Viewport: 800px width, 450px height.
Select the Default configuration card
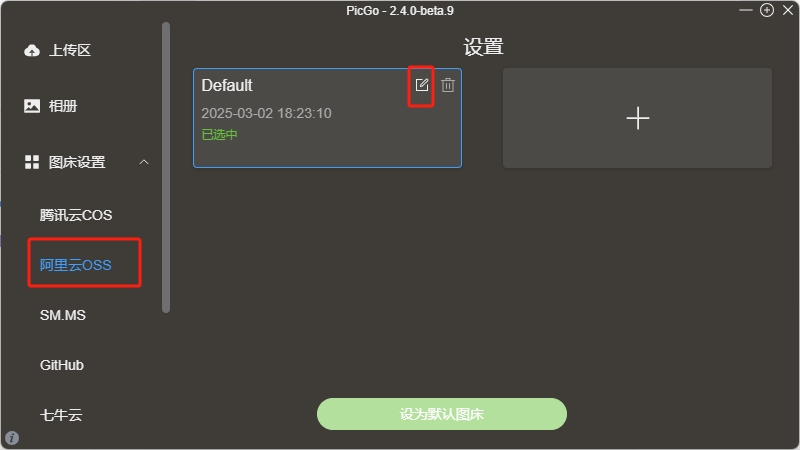[328, 118]
